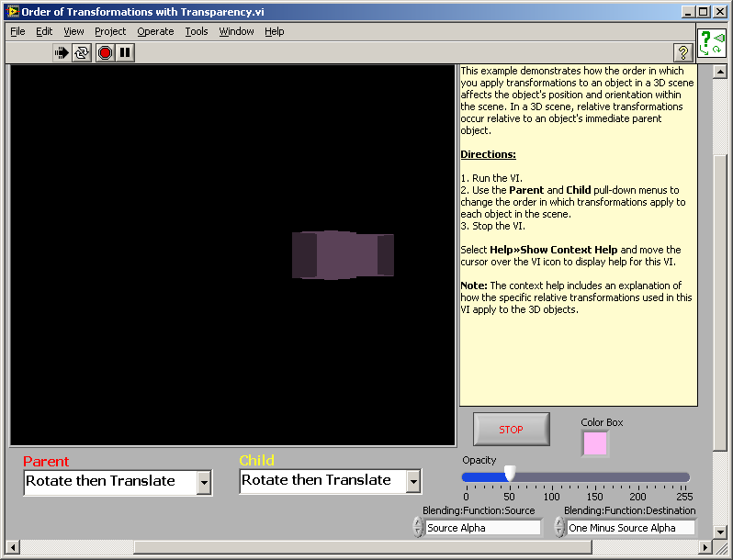Click the Pause toolbar button
The width and height of the screenshot is (733, 560).
click(125, 52)
